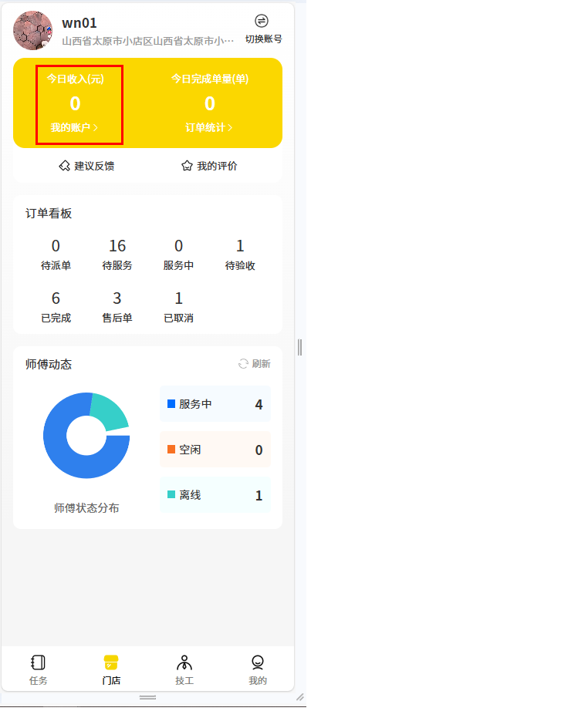
Task: Click blue 服务中 legend swatch
Action: (171, 404)
